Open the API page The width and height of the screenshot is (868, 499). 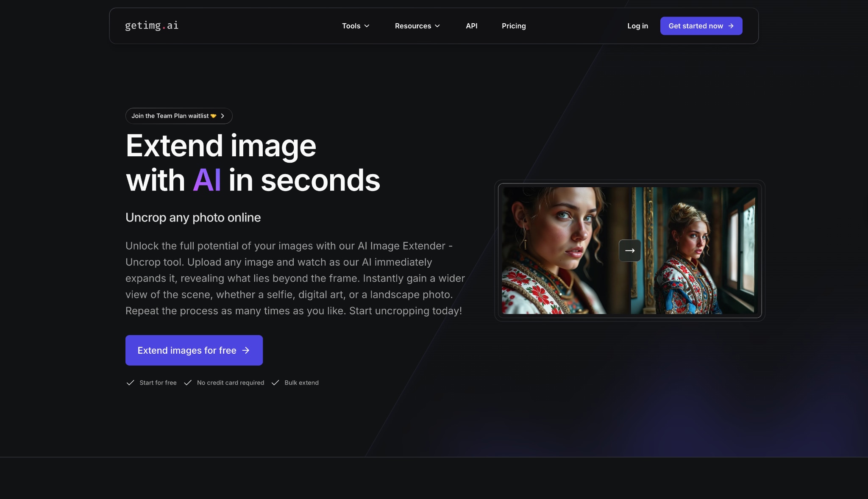(x=471, y=26)
